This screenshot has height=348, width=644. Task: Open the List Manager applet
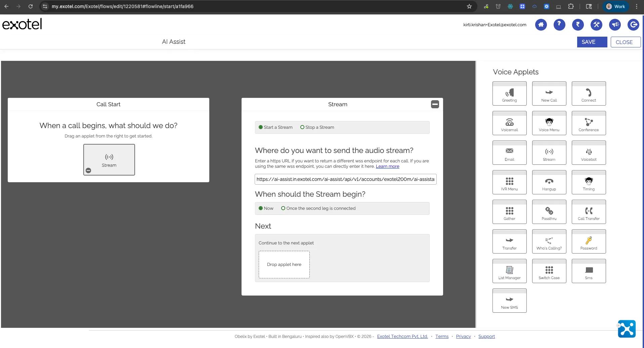509,271
